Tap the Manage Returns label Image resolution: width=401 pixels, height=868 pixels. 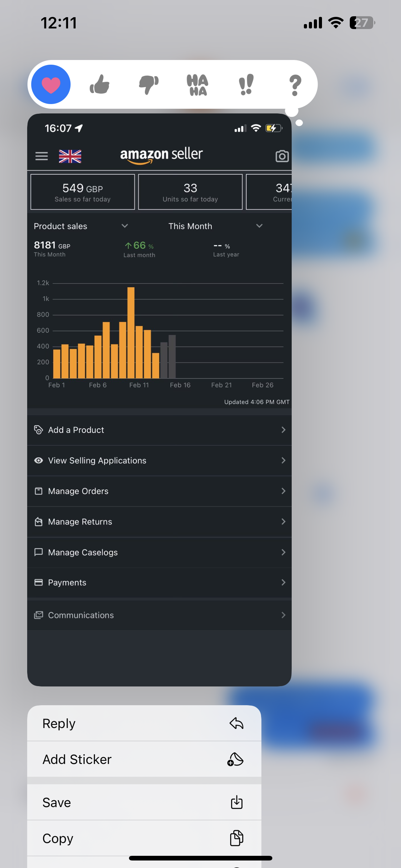80,521
